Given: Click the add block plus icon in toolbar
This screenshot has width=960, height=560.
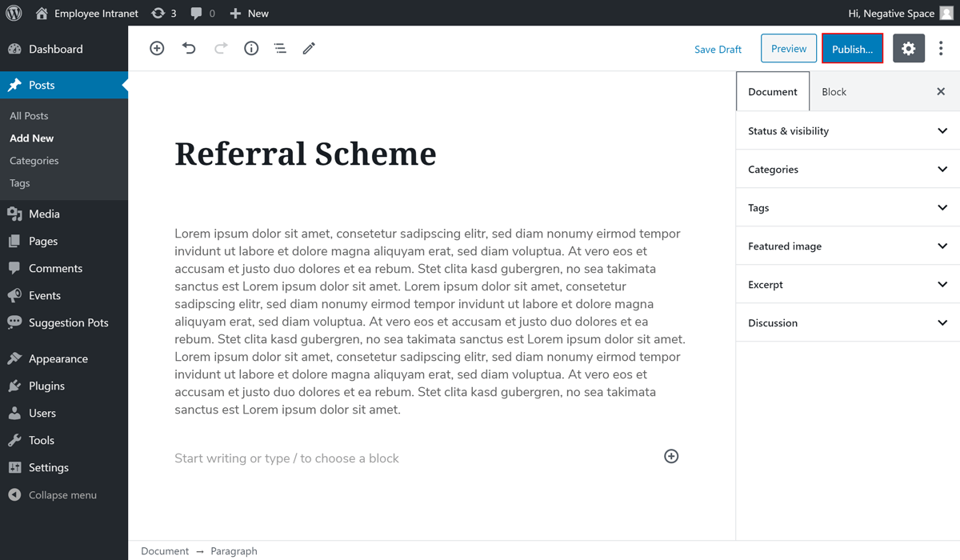Looking at the screenshot, I should 157,49.
